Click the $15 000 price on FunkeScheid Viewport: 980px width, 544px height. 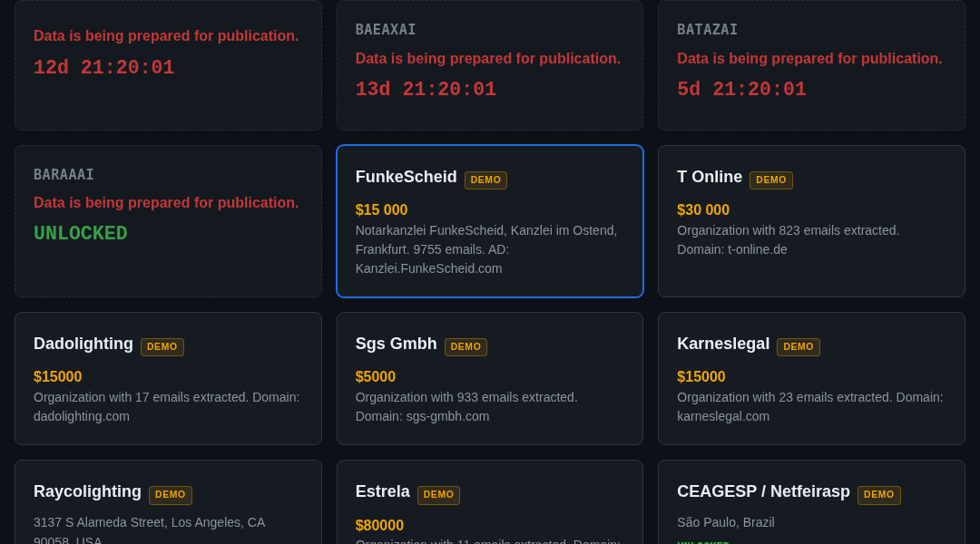click(x=381, y=209)
